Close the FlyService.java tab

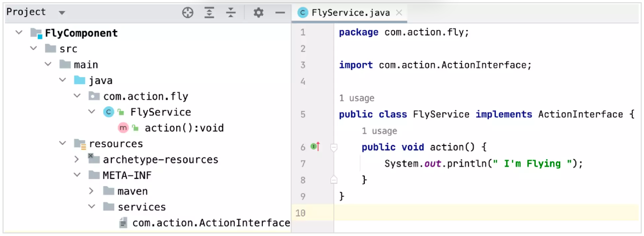[399, 13]
